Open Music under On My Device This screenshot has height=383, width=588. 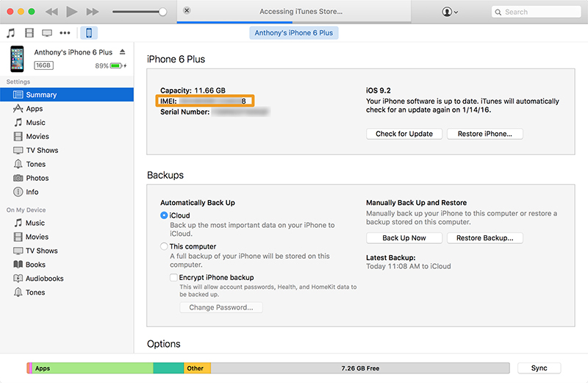click(x=67, y=223)
